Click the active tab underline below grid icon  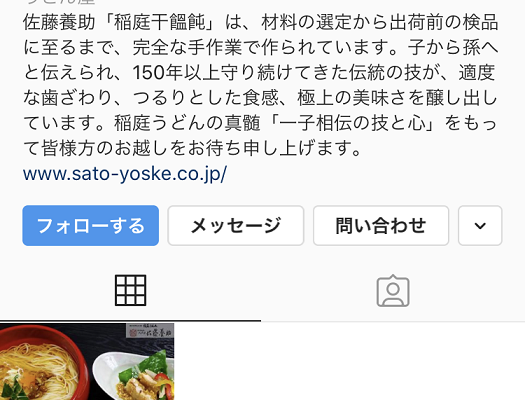tap(131, 321)
